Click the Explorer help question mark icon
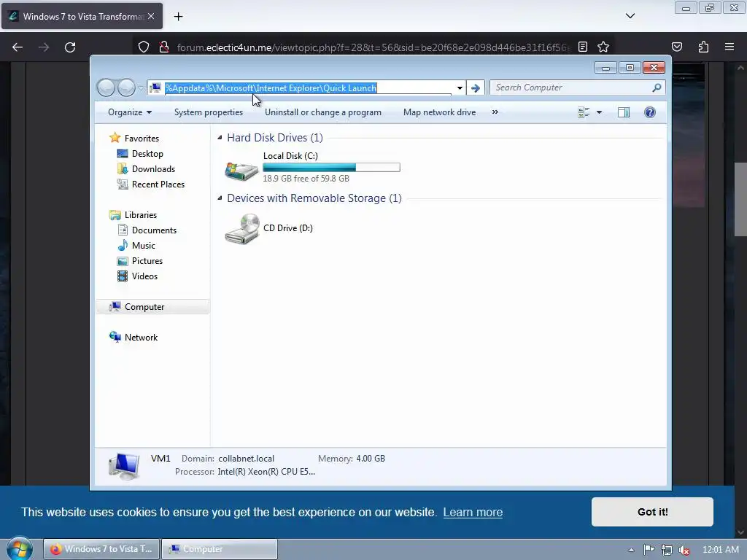Viewport: 747px width, 560px height. tap(649, 112)
